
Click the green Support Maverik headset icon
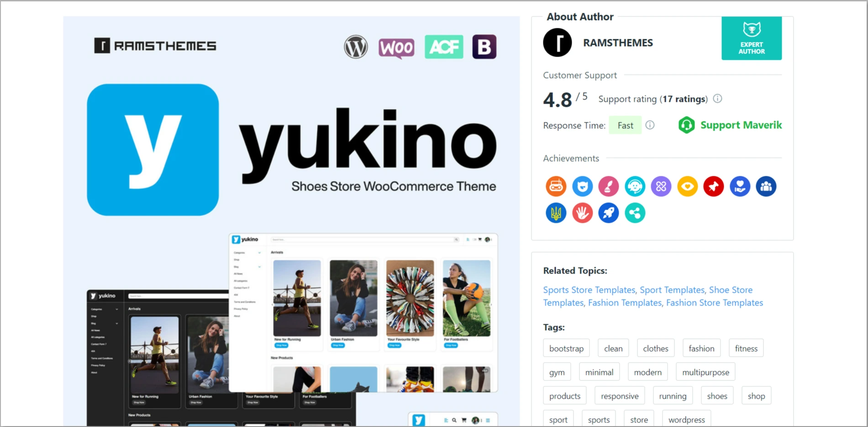tap(686, 125)
